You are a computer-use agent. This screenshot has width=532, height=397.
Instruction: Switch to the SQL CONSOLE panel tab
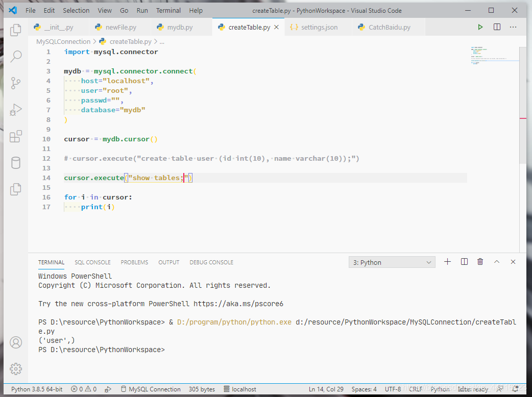[x=92, y=262]
